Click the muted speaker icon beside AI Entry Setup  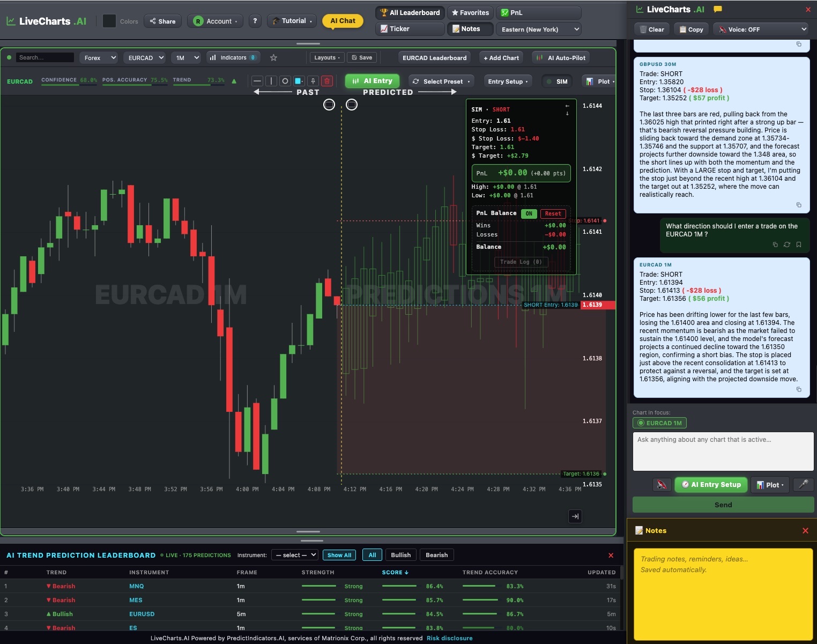tap(662, 484)
